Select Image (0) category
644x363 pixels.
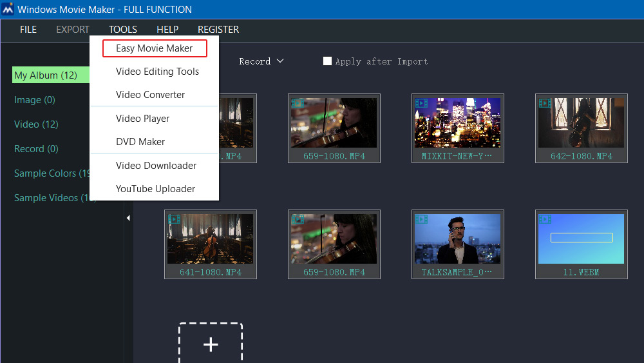pyautogui.click(x=35, y=100)
